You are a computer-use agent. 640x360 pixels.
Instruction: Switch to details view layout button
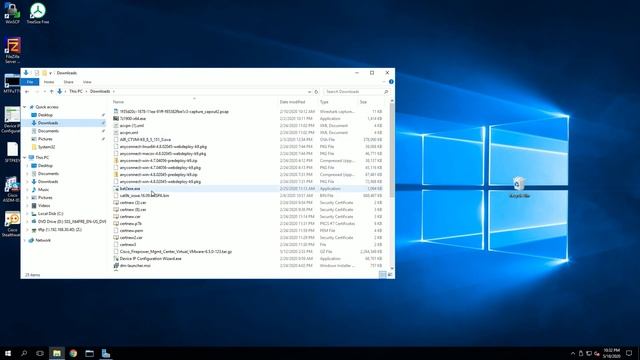[382, 275]
